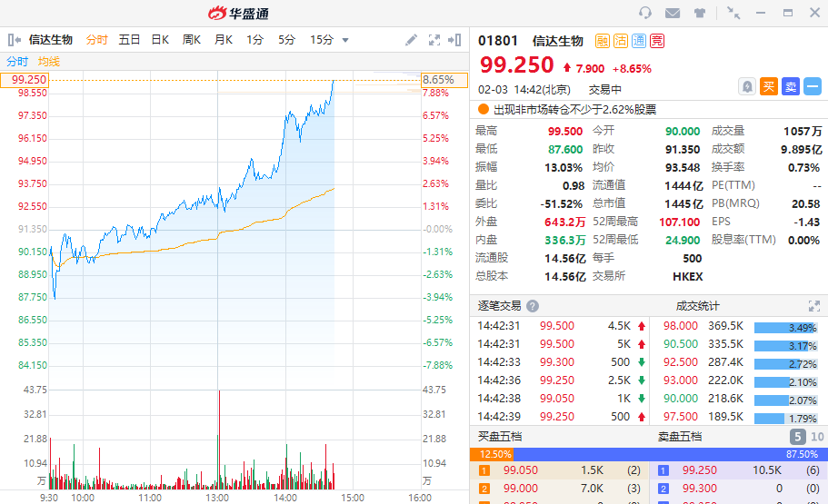Click the 信达生物 name in chart toolbar

[50, 40]
